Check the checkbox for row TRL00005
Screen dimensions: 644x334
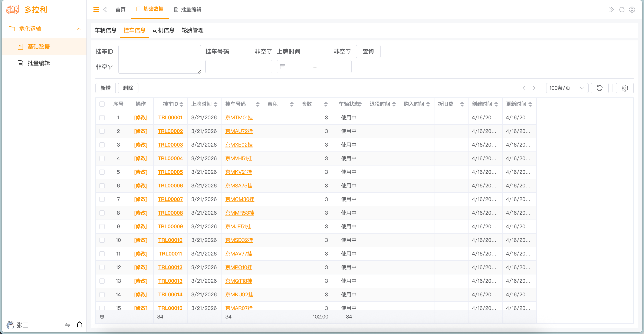tap(102, 172)
